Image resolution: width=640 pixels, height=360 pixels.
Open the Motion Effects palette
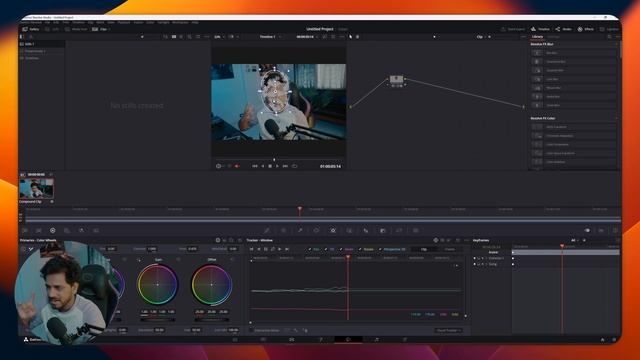(96, 231)
